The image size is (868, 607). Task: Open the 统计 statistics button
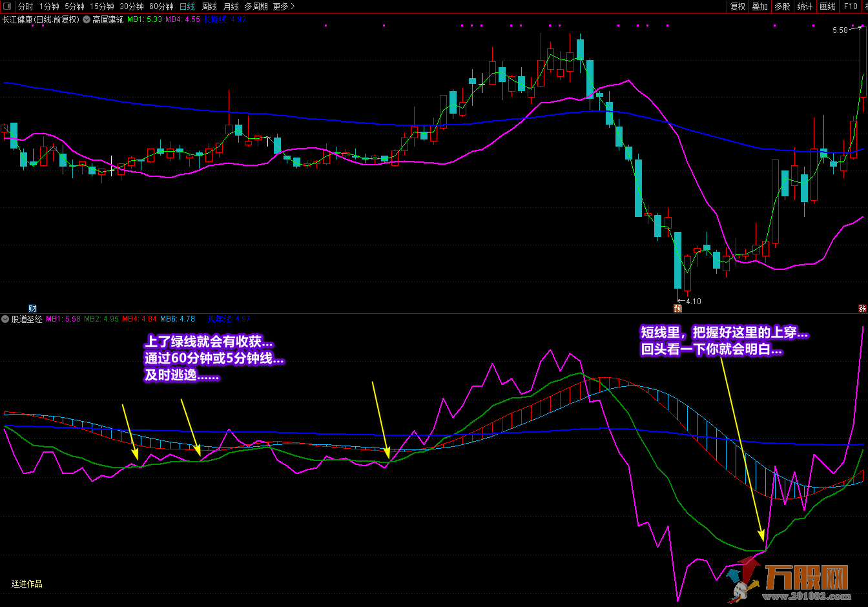[x=805, y=6]
